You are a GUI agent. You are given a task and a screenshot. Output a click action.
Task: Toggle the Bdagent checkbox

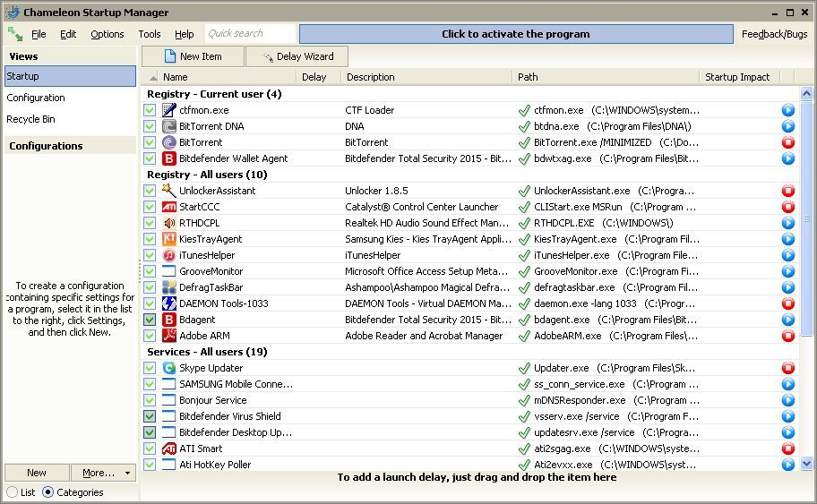150,320
